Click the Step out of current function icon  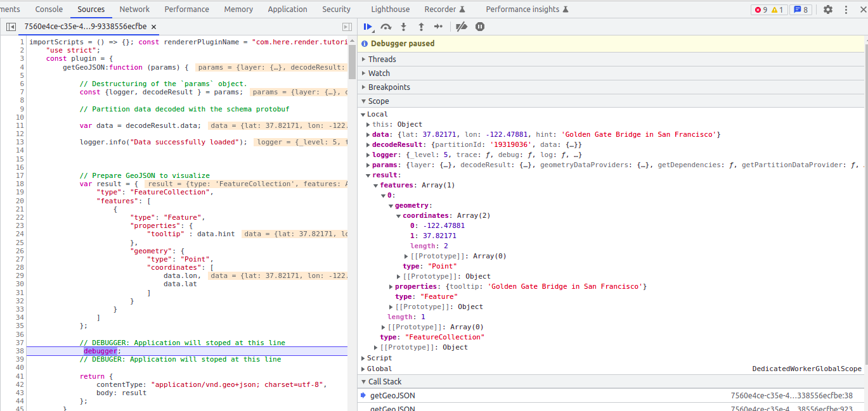tap(420, 27)
